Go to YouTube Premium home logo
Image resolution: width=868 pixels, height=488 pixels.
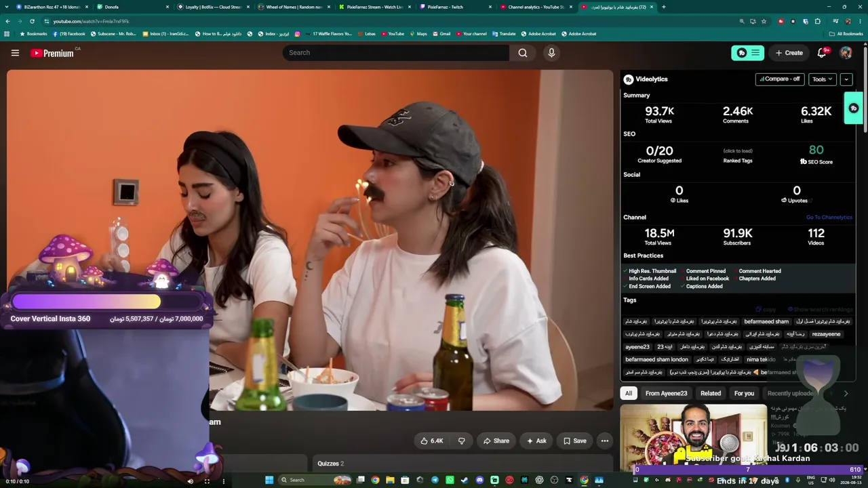(x=53, y=53)
